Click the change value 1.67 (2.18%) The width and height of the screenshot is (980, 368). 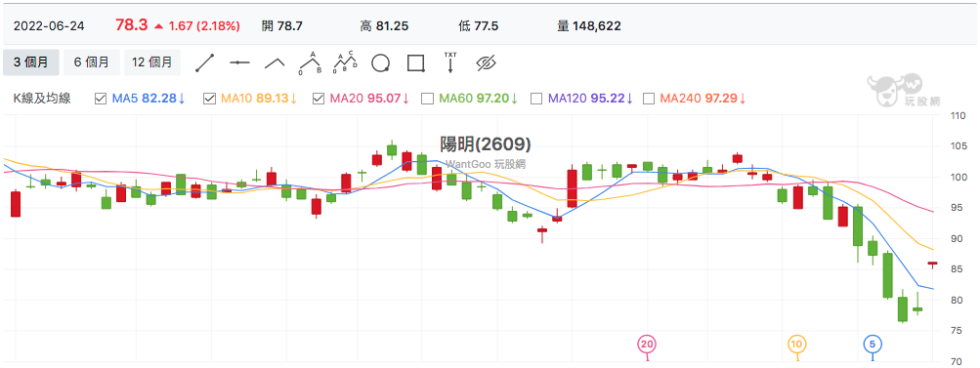(x=204, y=26)
